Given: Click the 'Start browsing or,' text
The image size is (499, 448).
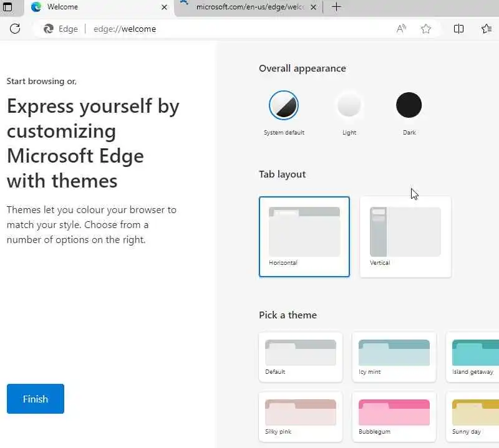Looking at the screenshot, I should pyautogui.click(x=42, y=82).
